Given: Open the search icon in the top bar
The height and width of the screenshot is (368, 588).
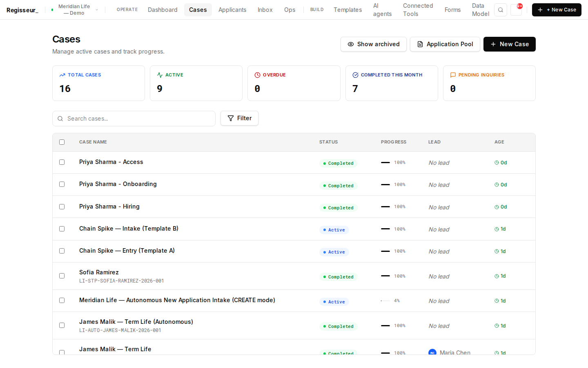Looking at the screenshot, I should [501, 10].
